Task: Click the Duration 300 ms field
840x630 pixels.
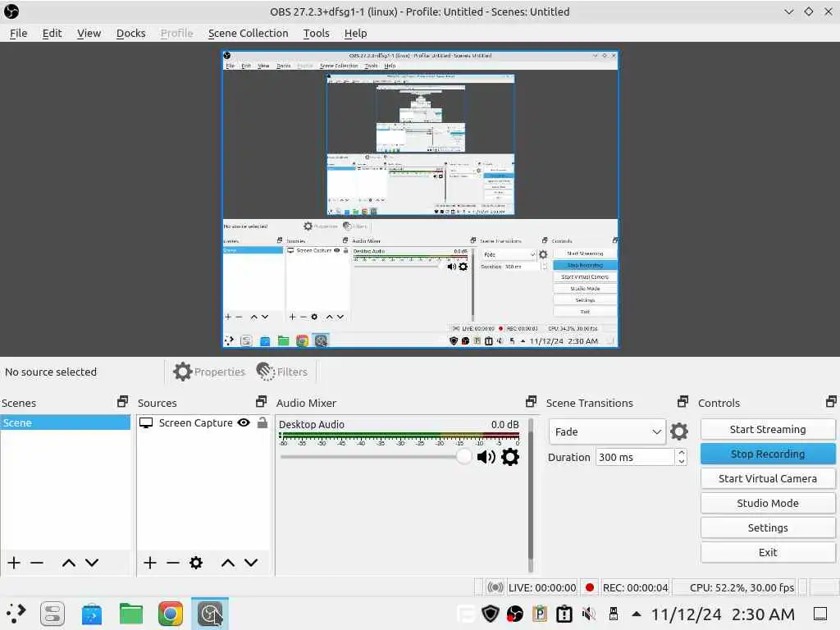Action: point(635,457)
